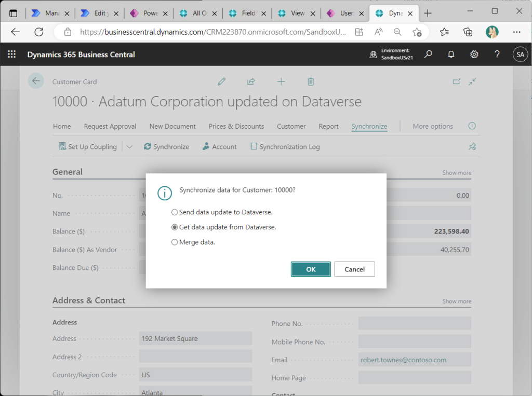Open the robert.townes@contoso.com email link
This screenshot has height=396, width=532.
[403, 360]
